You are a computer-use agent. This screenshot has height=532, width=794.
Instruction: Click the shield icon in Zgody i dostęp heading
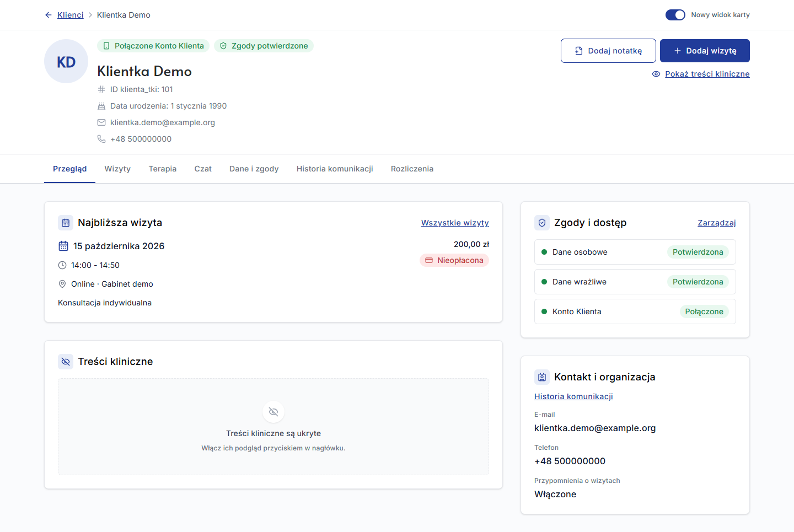[542, 223]
